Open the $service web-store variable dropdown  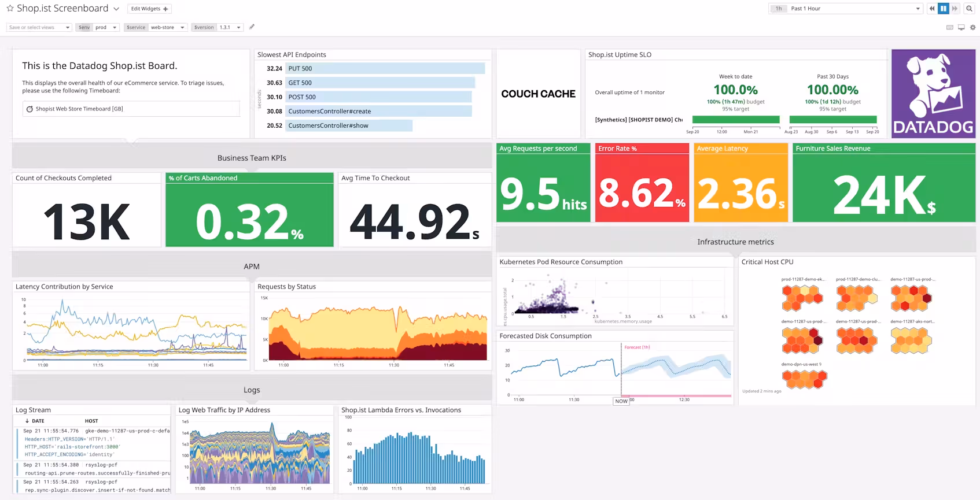[156, 27]
